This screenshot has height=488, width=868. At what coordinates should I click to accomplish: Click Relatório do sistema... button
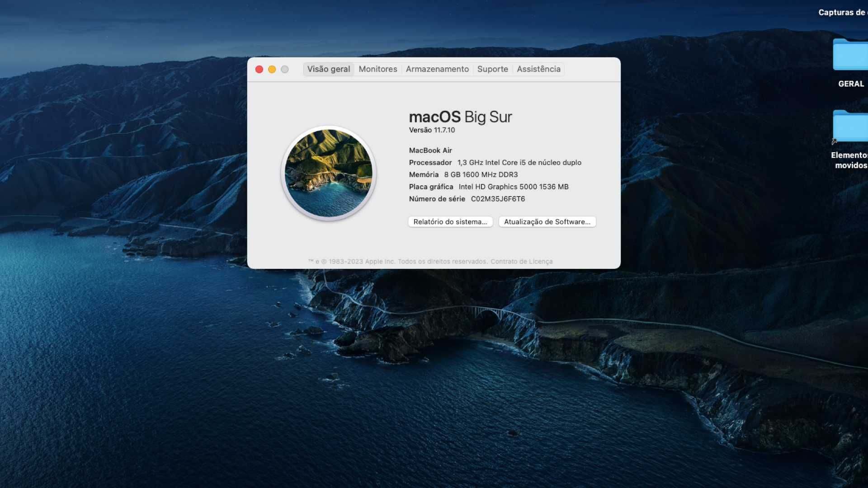tap(450, 222)
